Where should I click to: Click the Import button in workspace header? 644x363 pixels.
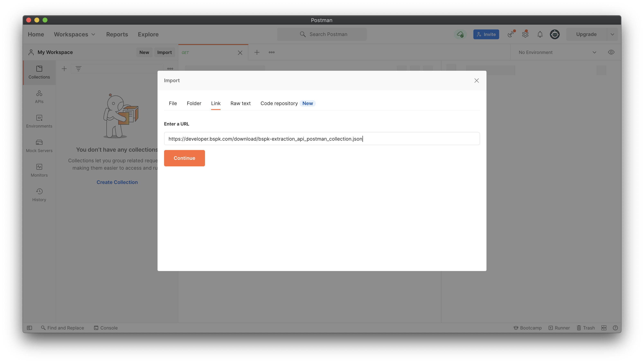pyautogui.click(x=164, y=52)
